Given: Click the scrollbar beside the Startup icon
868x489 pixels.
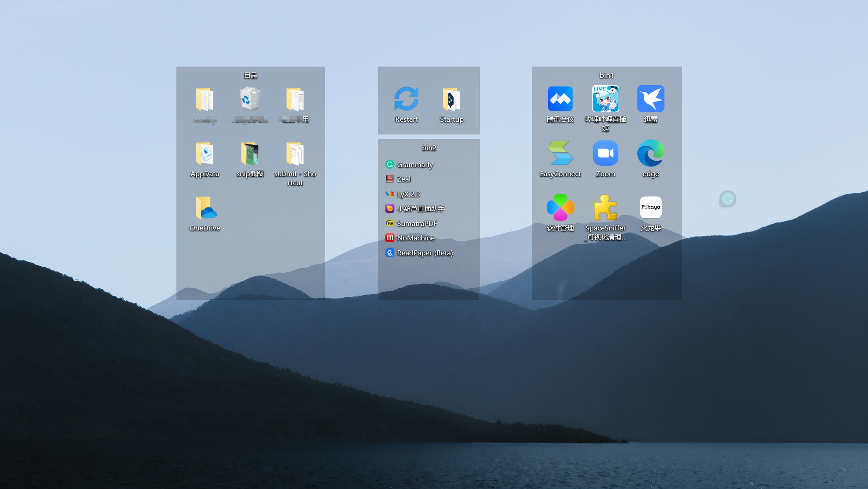Looking at the screenshot, I should pos(476,105).
